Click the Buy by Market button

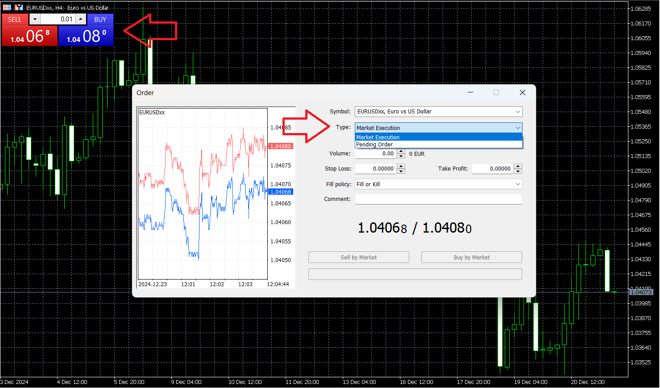[471, 257]
